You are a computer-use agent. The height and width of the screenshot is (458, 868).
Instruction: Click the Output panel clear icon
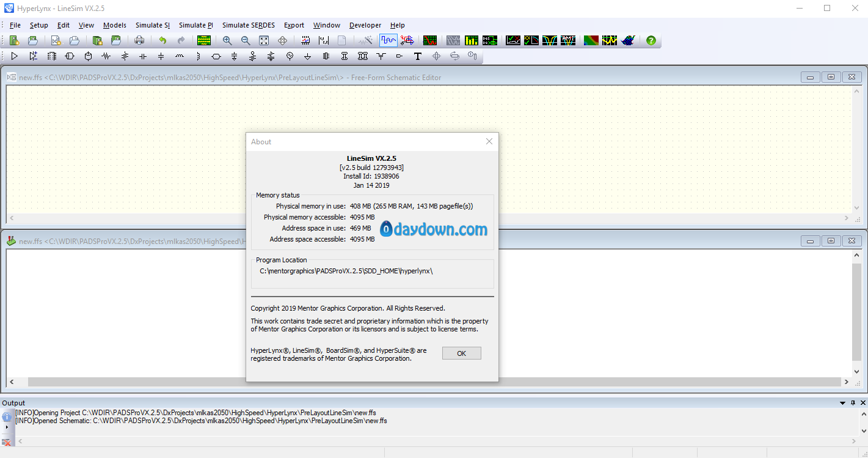point(7,442)
